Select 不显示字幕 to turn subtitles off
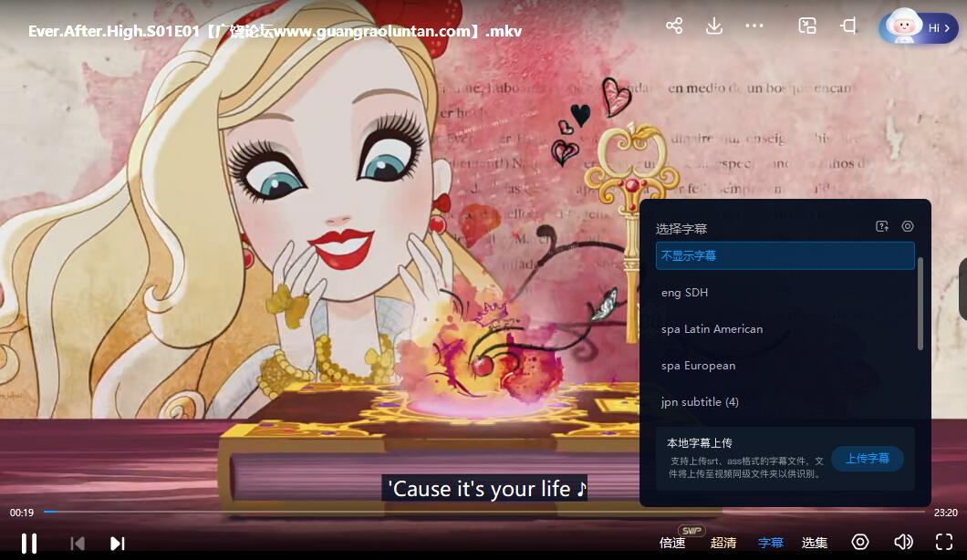 pyautogui.click(x=785, y=255)
